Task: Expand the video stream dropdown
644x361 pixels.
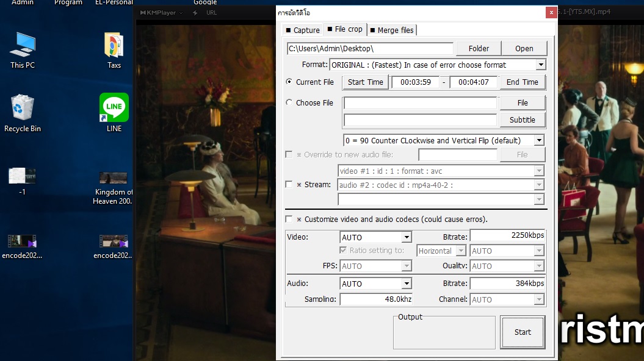Action: 539,171
